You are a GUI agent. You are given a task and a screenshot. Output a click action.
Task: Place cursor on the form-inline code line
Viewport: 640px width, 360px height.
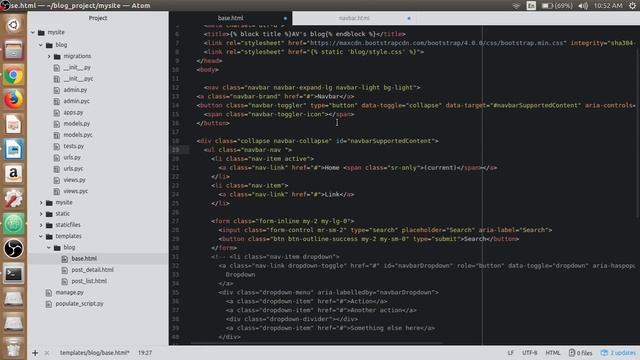coord(282,221)
